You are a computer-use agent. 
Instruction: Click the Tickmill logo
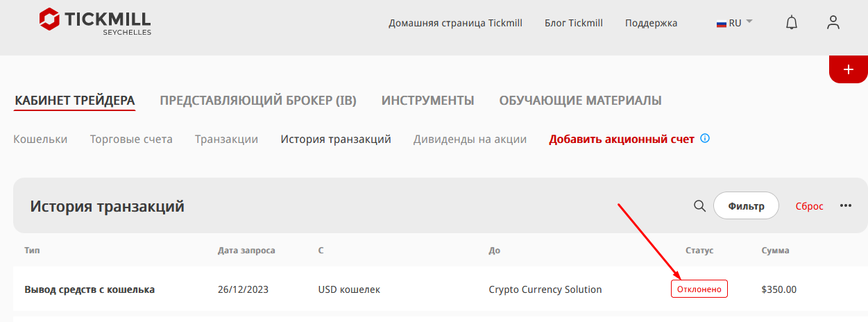click(x=95, y=22)
